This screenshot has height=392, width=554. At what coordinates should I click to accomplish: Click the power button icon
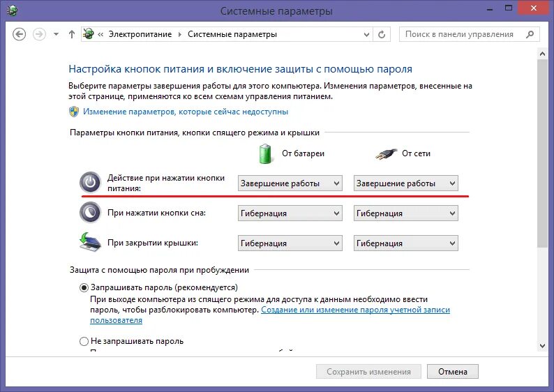click(90, 183)
